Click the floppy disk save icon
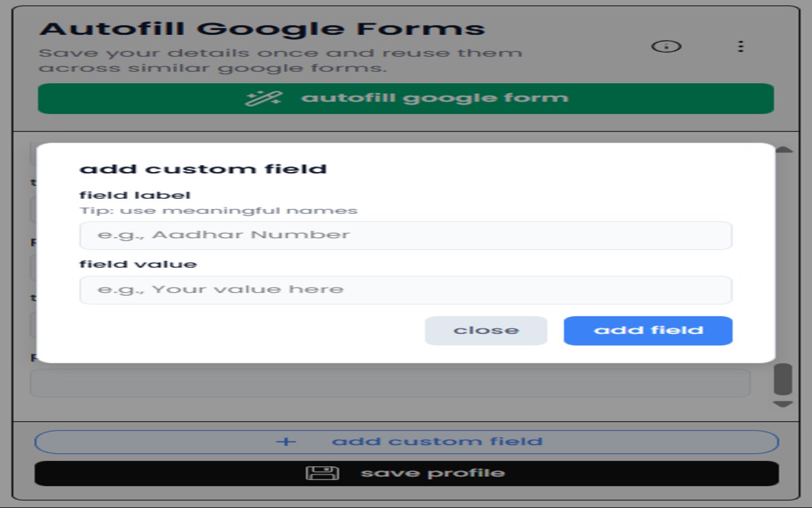The width and height of the screenshot is (812, 508). click(x=322, y=473)
